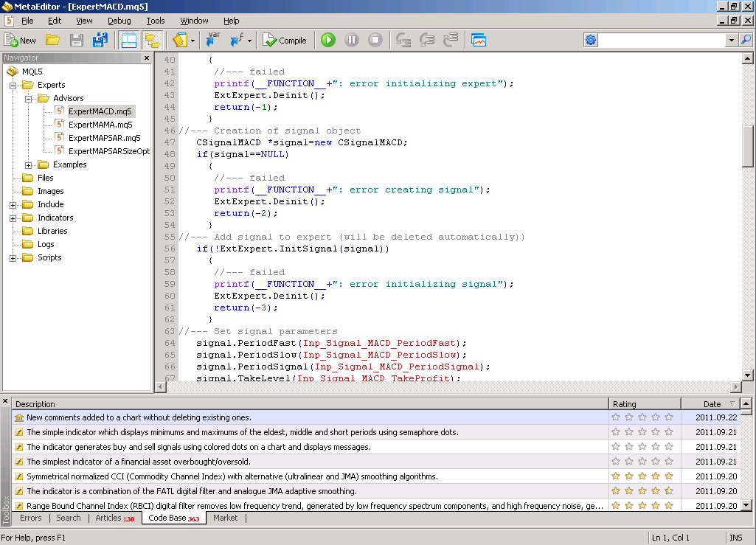The image size is (756, 545).
Task: Rate the CCI indicator with fifth star
Action: point(669,476)
